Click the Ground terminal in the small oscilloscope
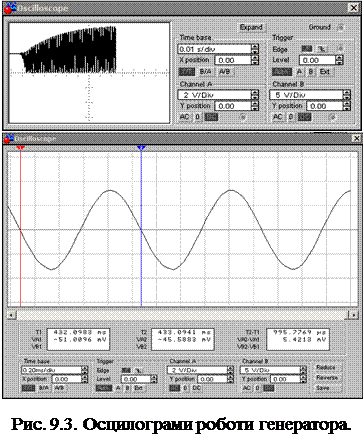The image size is (364, 446). point(340,27)
